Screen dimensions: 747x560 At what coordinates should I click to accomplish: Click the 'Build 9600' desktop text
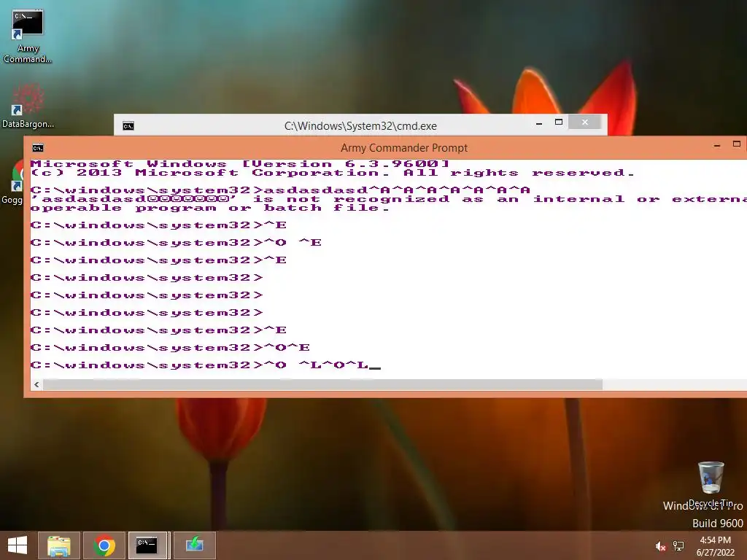pyautogui.click(x=718, y=524)
